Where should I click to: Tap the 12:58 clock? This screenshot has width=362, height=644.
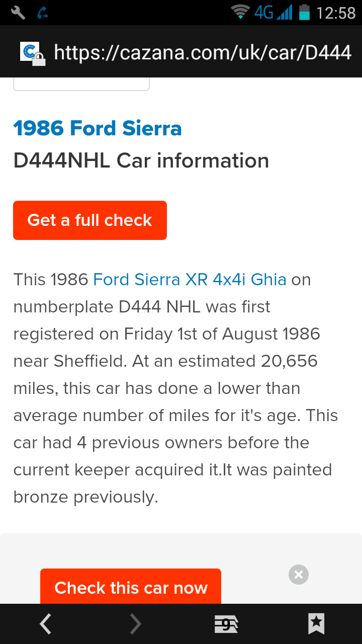(x=336, y=13)
